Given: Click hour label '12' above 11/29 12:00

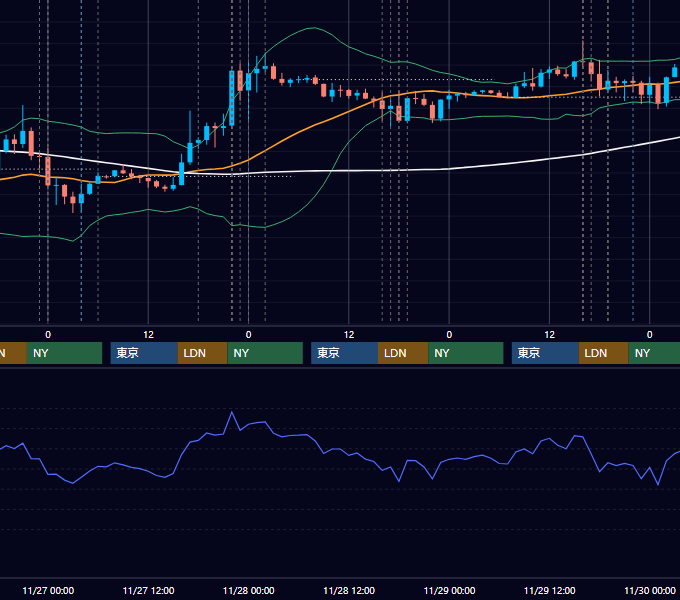Looking at the screenshot, I should [549, 335].
